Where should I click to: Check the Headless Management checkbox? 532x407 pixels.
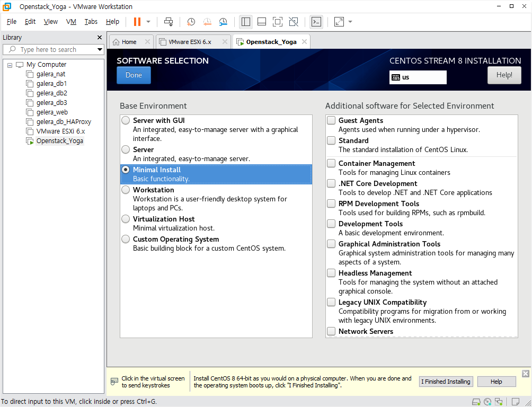coord(331,273)
